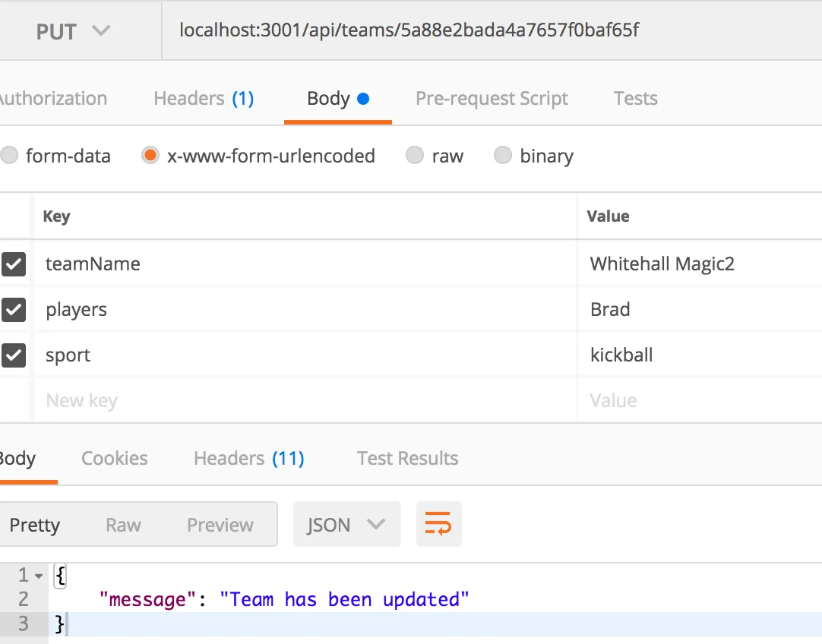The height and width of the screenshot is (644, 822).
Task: Open the Pre-request Script tab
Action: (492, 99)
